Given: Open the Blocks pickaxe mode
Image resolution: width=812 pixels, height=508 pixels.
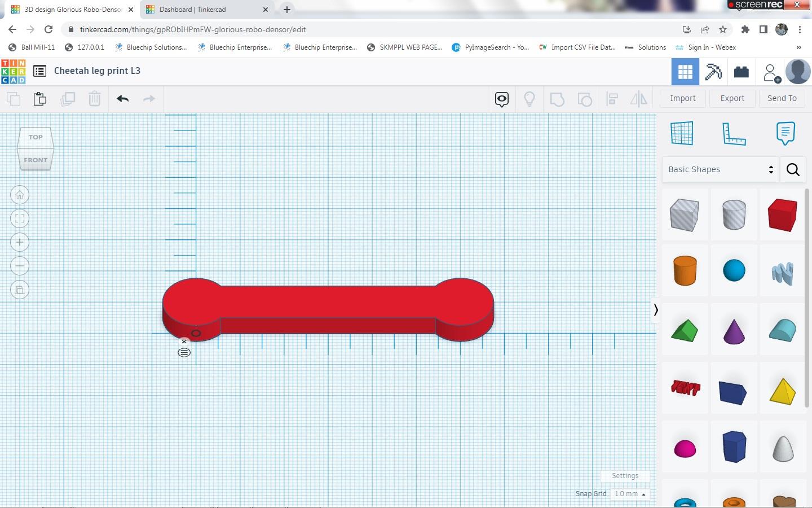Looking at the screenshot, I should [713, 72].
